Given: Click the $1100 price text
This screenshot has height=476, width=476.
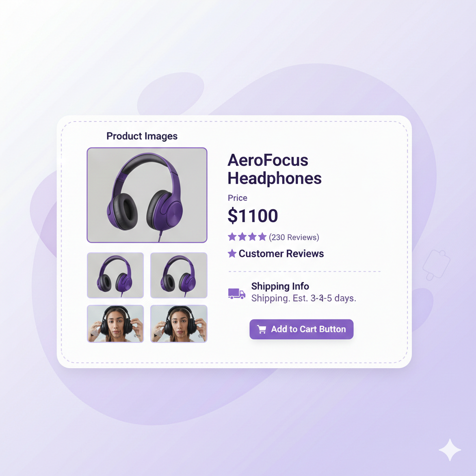Looking at the screenshot, I should point(252,216).
